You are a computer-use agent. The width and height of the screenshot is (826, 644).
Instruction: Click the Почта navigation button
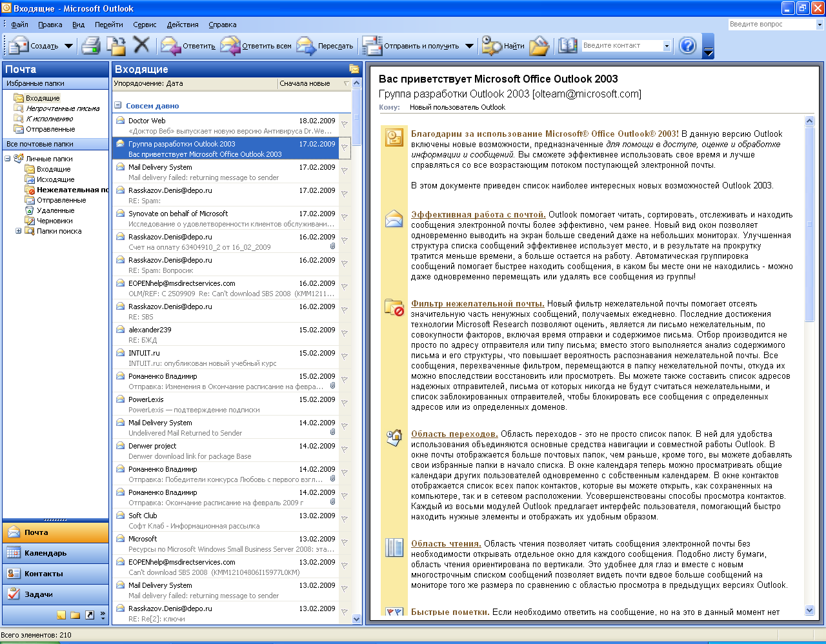[55, 532]
